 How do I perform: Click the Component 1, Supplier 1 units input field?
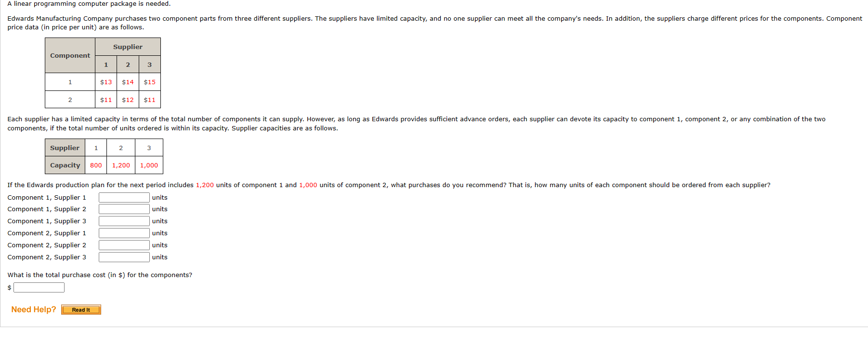[124, 197]
